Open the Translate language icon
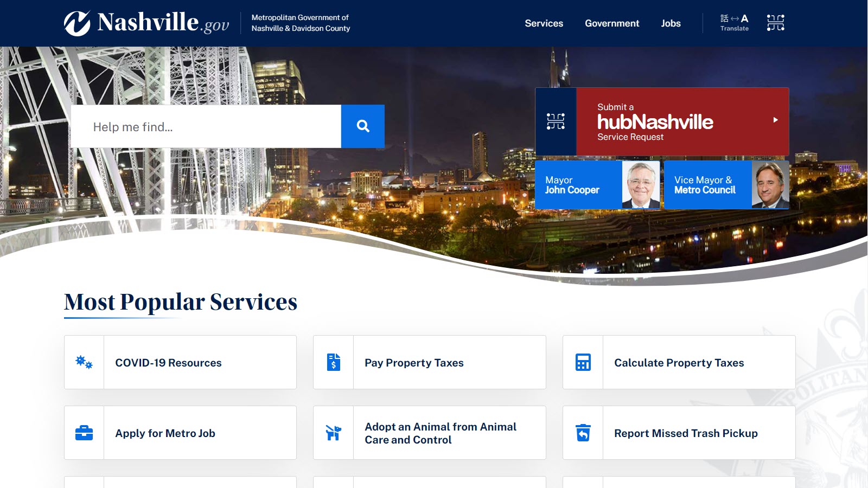This screenshot has height=488, width=868. (x=734, y=23)
